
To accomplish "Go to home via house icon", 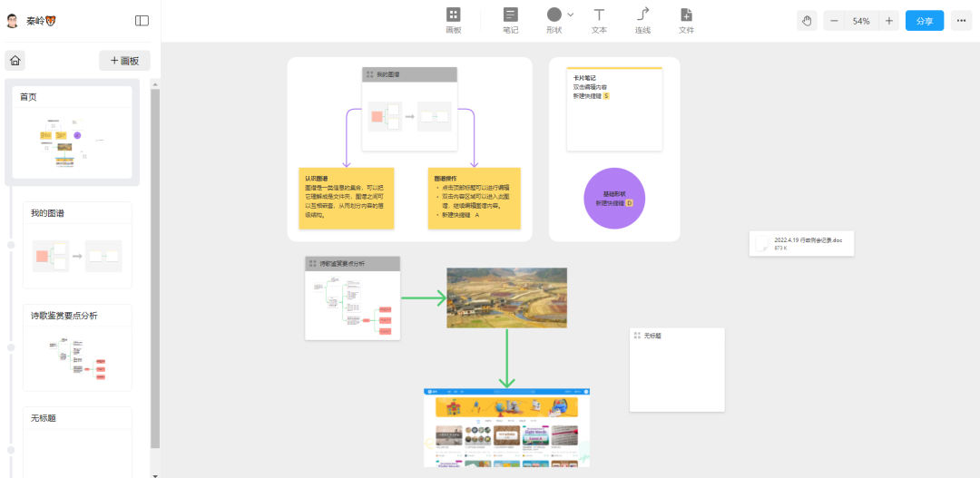I will point(15,61).
